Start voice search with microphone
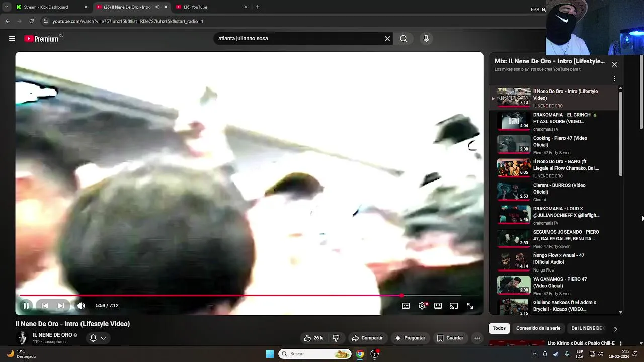Screen dimensions: 644x362 pyautogui.click(x=426, y=39)
